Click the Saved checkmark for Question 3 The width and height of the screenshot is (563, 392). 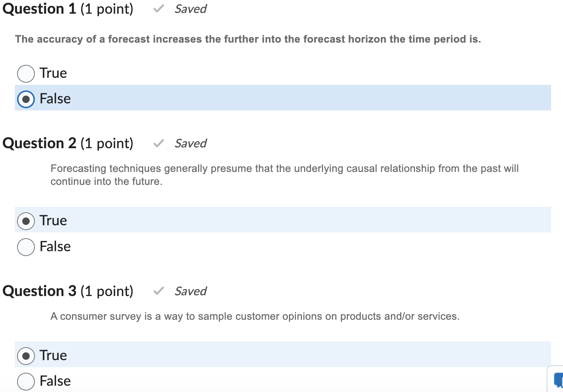coord(158,291)
